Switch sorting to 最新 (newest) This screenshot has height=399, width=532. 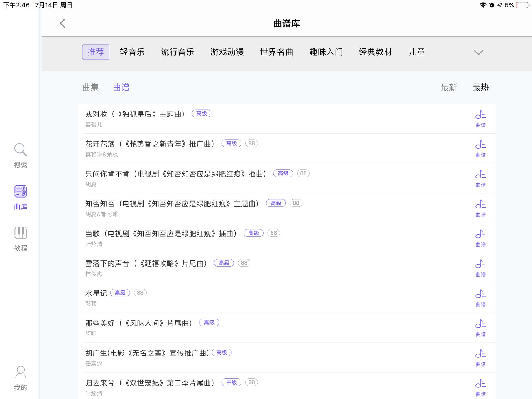449,87
